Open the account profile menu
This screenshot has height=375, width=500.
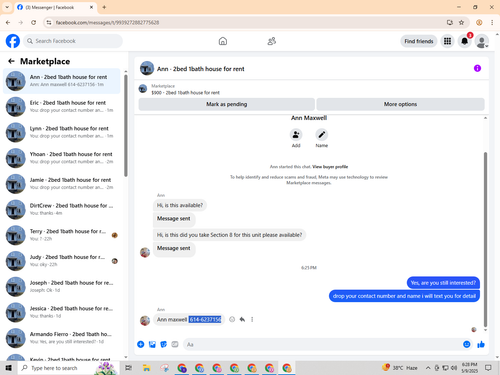(x=482, y=41)
